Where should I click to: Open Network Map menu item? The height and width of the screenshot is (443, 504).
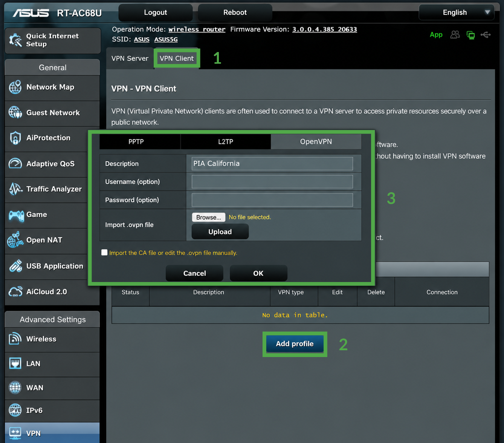pyautogui.click(x=52, y=87)
